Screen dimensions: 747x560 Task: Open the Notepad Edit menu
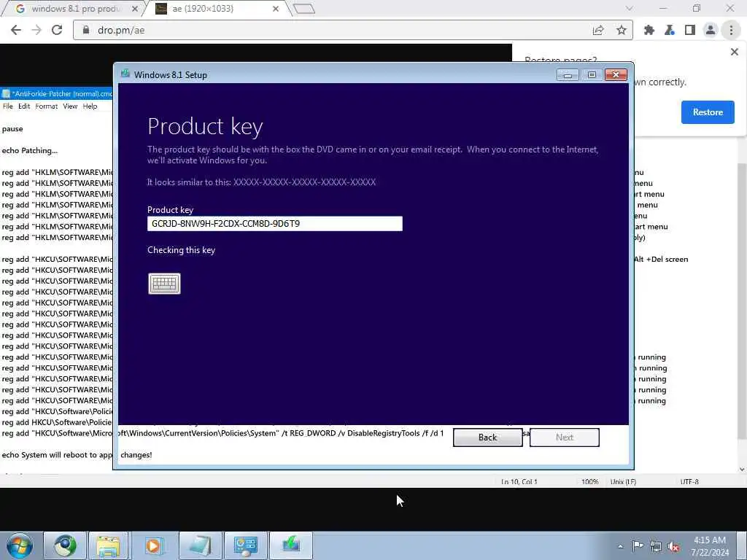click(x=24, y=106)
